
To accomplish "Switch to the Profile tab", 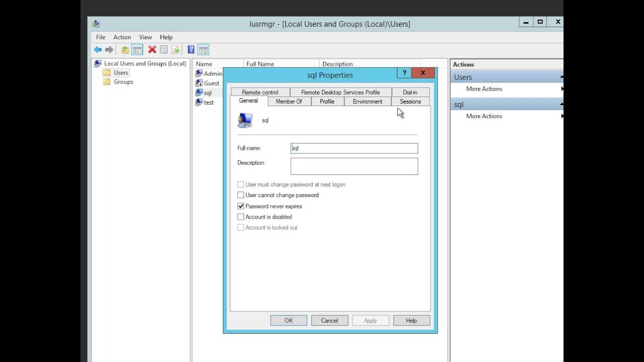I will point(327,102).
